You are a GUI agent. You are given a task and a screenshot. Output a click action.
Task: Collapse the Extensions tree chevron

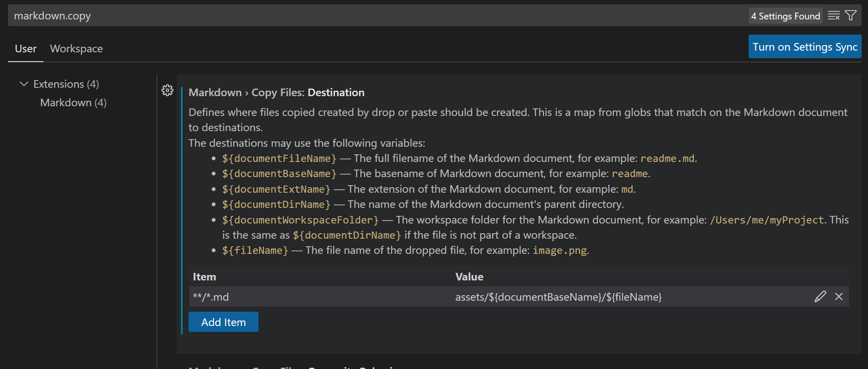[x=24, y=84]
